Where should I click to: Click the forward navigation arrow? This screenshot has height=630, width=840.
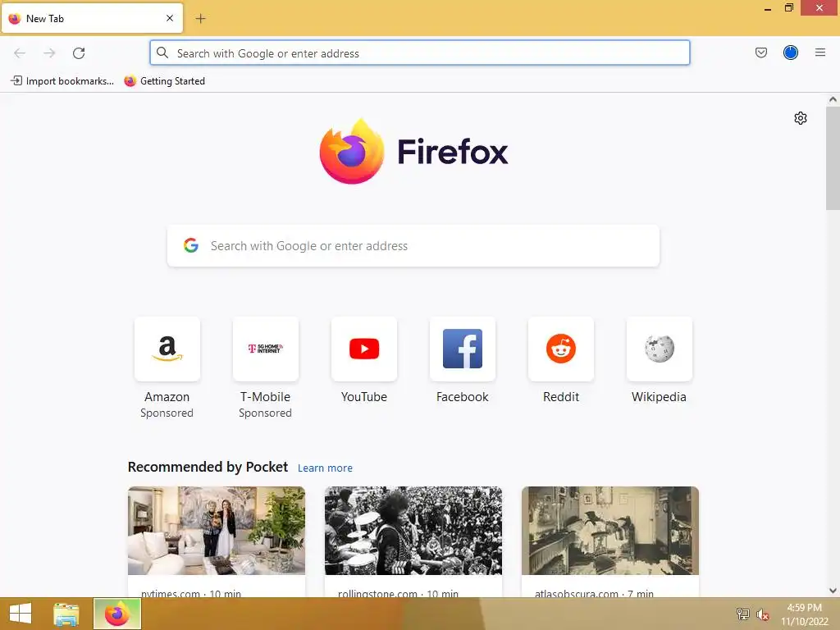pos(49,53)
